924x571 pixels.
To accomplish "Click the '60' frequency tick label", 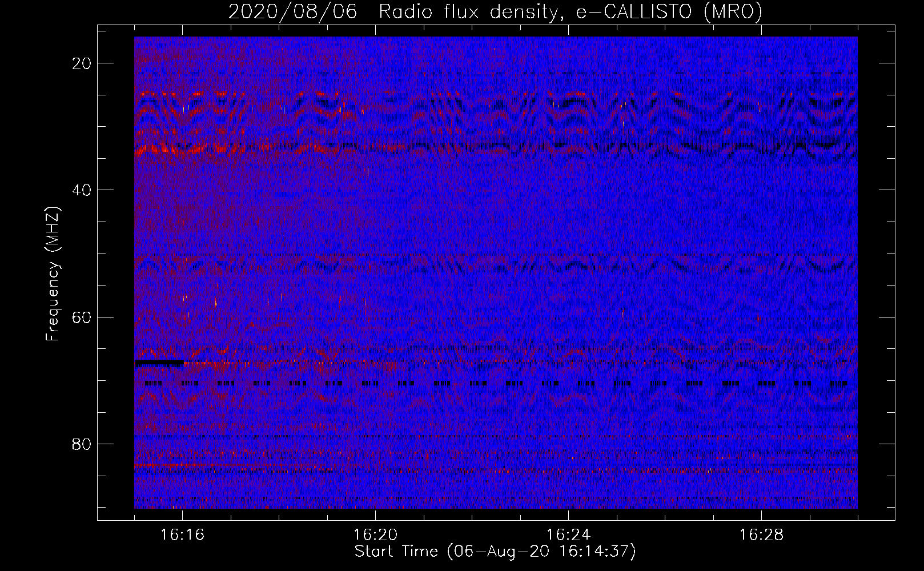I will [x=82, y=317].
